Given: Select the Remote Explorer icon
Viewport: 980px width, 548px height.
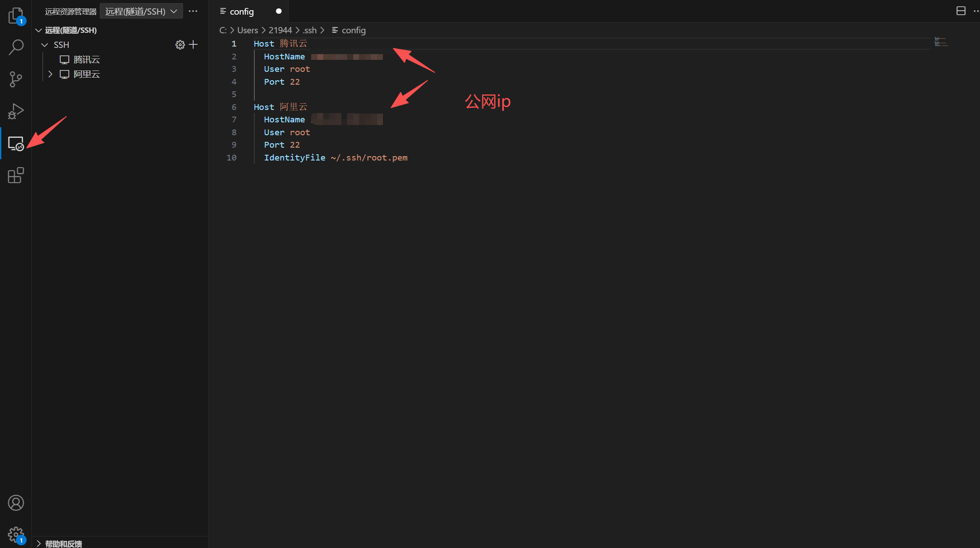Looking at the screenshot, I should coord(16,144).
